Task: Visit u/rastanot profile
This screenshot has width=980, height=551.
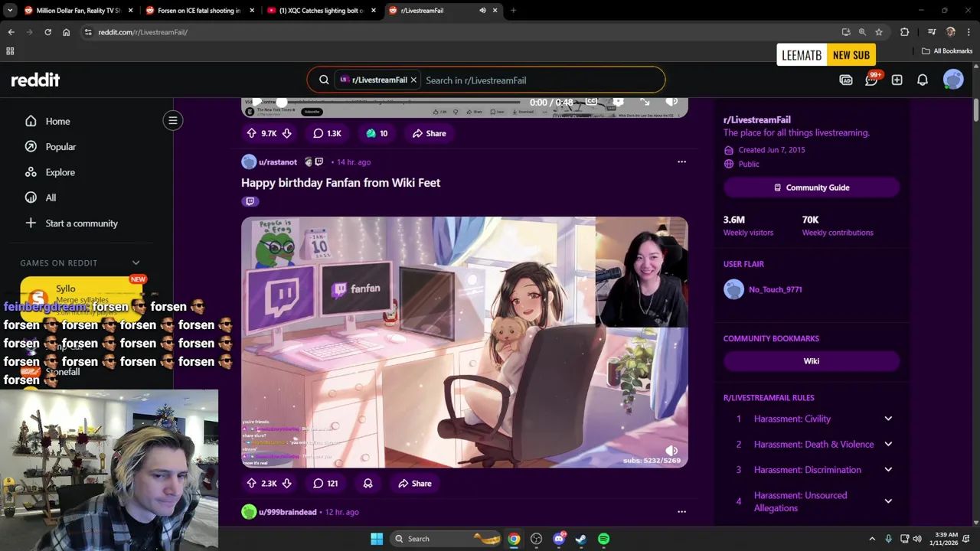Action: click(278, 162)
